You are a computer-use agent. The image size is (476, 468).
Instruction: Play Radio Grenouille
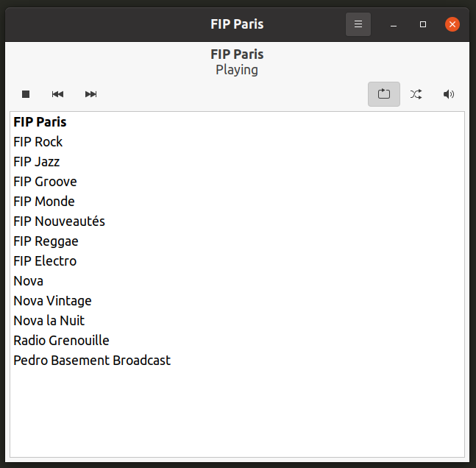[61, 341]
